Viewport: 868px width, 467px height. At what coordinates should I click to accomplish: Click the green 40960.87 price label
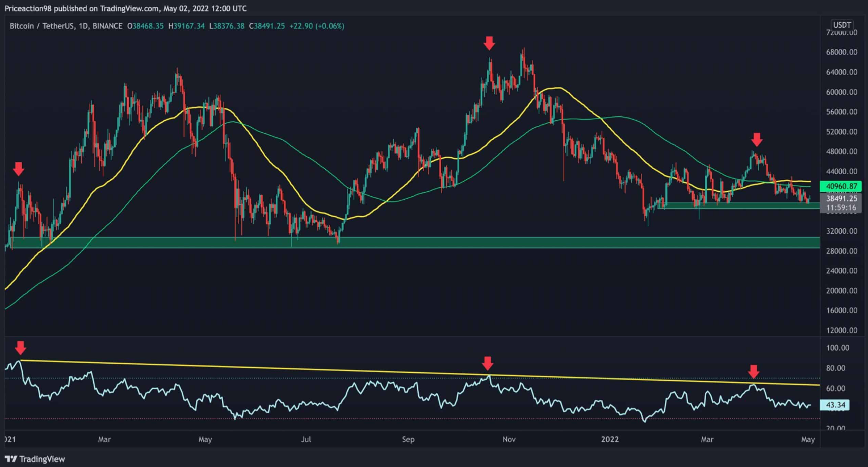coord(841,186)
